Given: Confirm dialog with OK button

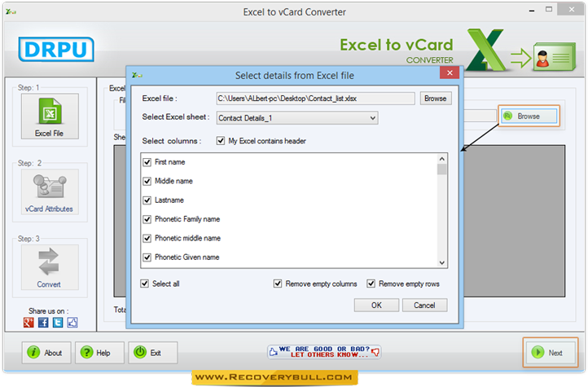Looking at the screenshot, I should tap(376, 306).
